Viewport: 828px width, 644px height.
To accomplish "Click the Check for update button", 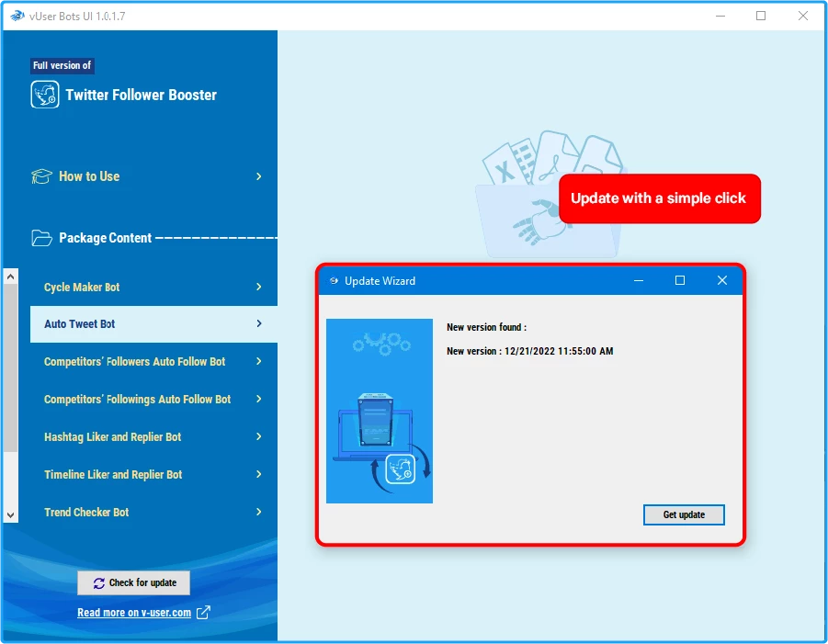I will click(x=133, y=582).
